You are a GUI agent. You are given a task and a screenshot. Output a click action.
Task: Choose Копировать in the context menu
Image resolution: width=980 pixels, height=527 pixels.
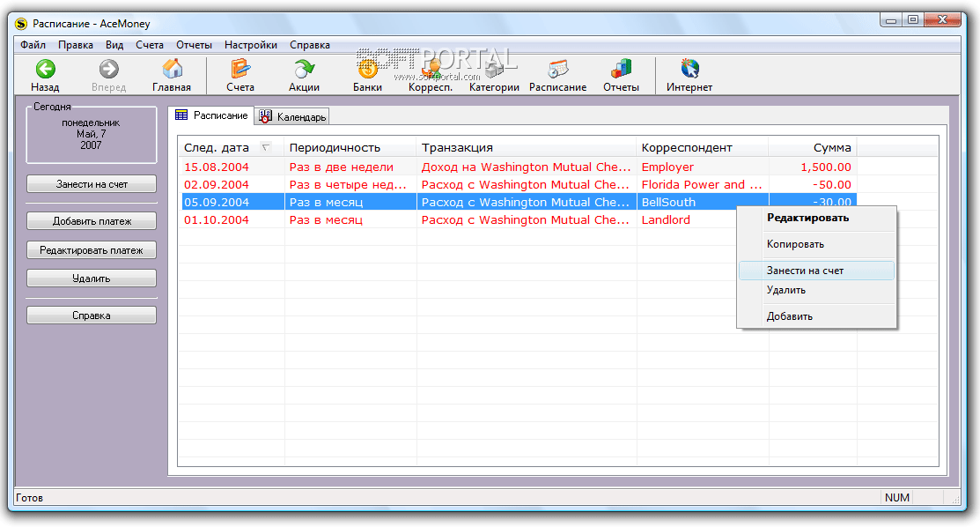[x=817, y=244]
